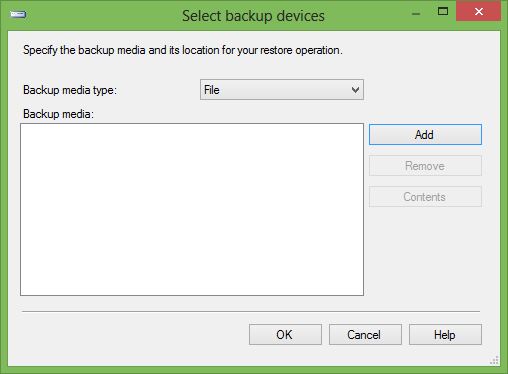Click the grayed-out Contents button
This screenshot has width=508, height=374.
[425, 197]
